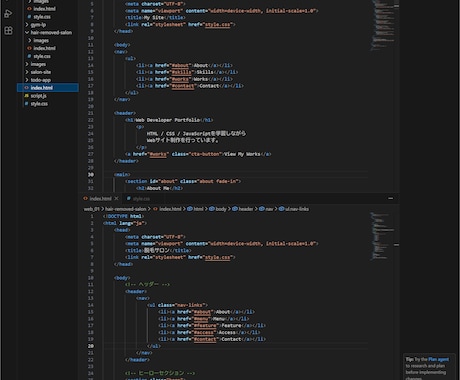Screen dimensions: 460x380
Task: Click line number 20 in the lower editor
Action: point(91,346)
